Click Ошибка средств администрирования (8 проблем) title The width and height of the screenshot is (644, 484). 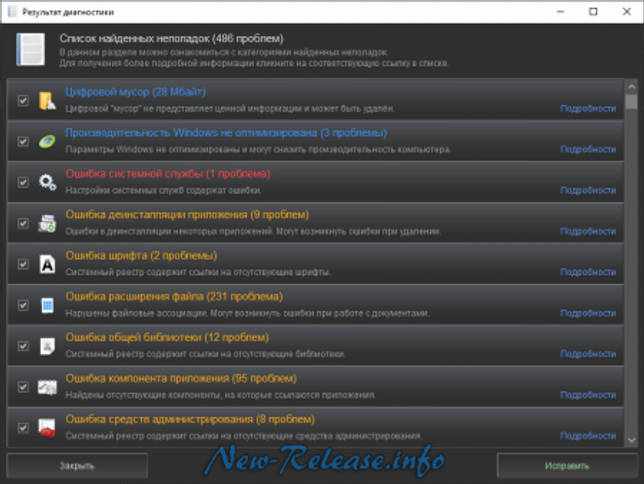coord(190,419)
